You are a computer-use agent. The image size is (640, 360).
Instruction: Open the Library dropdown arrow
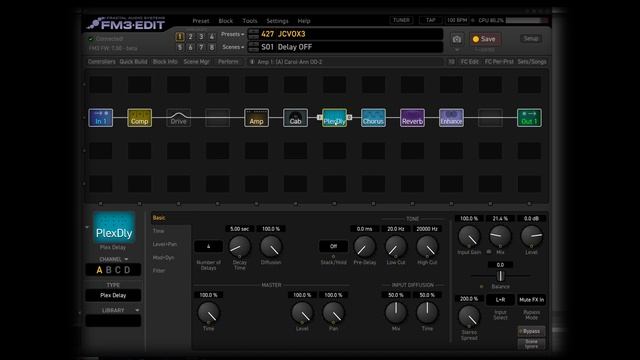(137, 311)
